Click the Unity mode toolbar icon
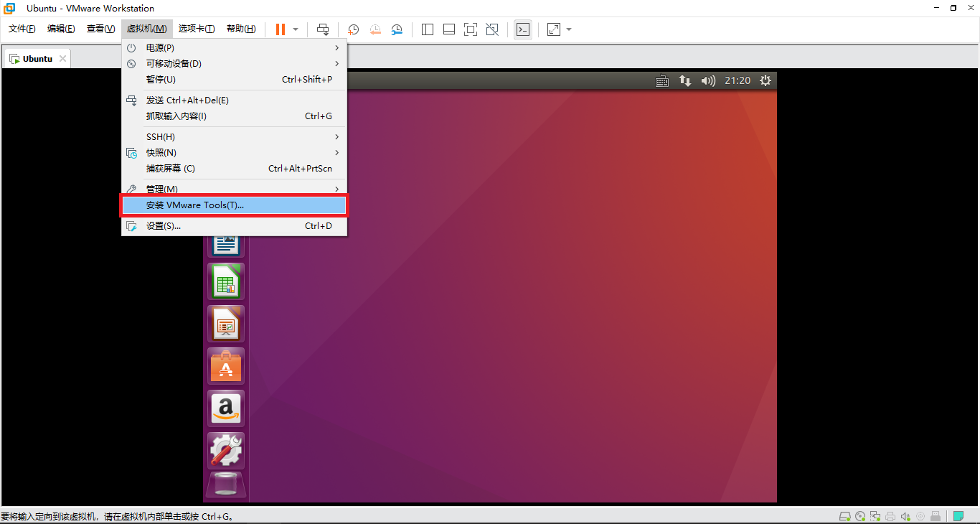 pos(492,29)
